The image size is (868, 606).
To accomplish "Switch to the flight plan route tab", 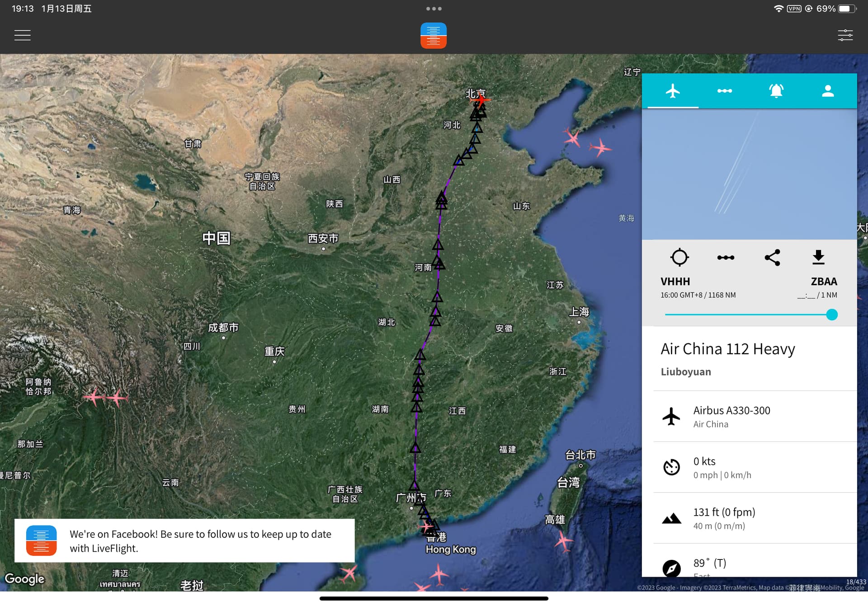I will [724, 91].
